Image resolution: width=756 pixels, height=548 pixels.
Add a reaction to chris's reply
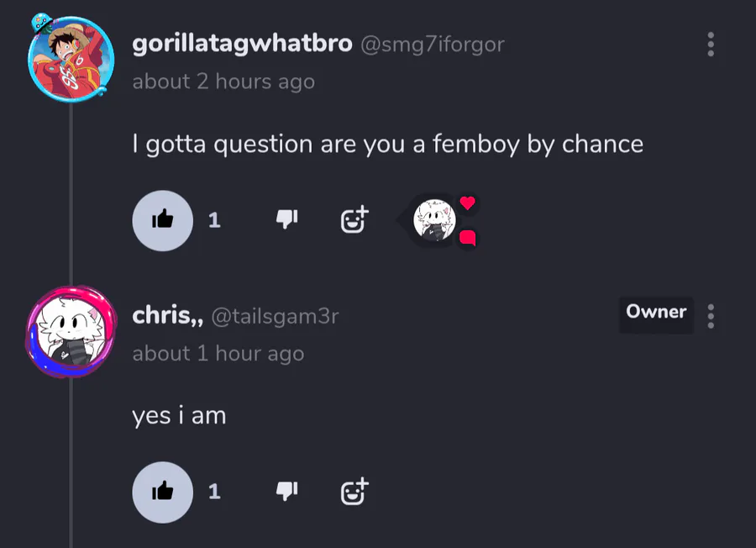(354, 492)
